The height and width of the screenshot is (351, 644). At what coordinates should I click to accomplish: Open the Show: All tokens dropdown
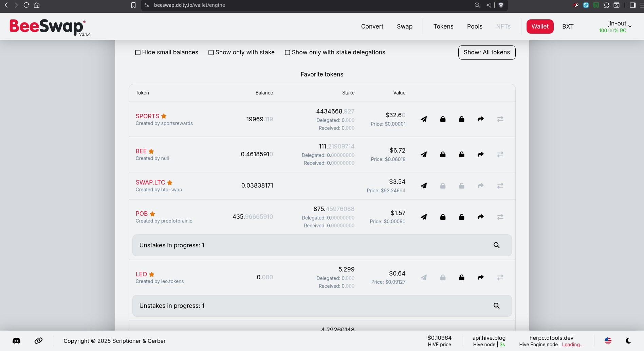pyautogui.click(x=486, y=52)
